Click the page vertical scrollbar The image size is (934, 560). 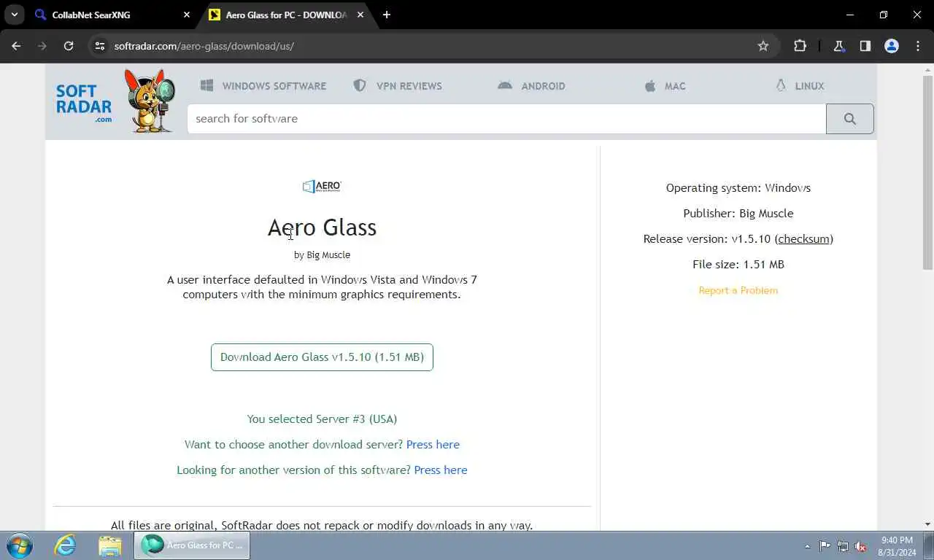928,171
